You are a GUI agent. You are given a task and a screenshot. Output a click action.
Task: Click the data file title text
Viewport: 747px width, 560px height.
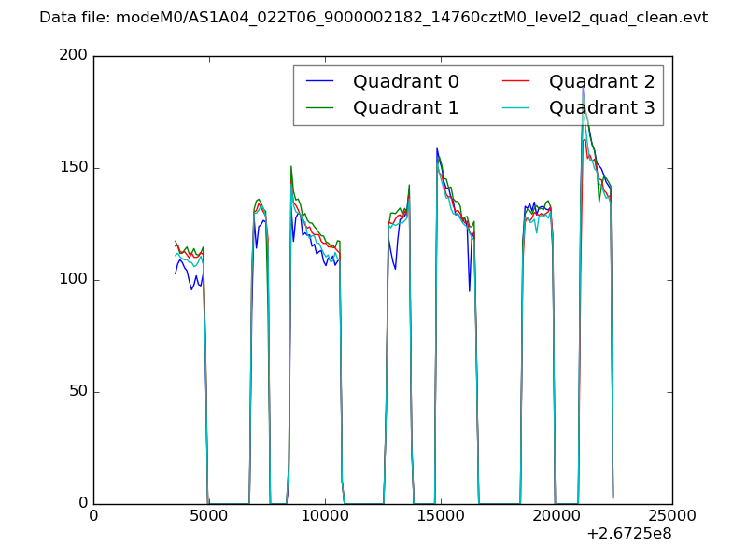[x=373, y=18]
